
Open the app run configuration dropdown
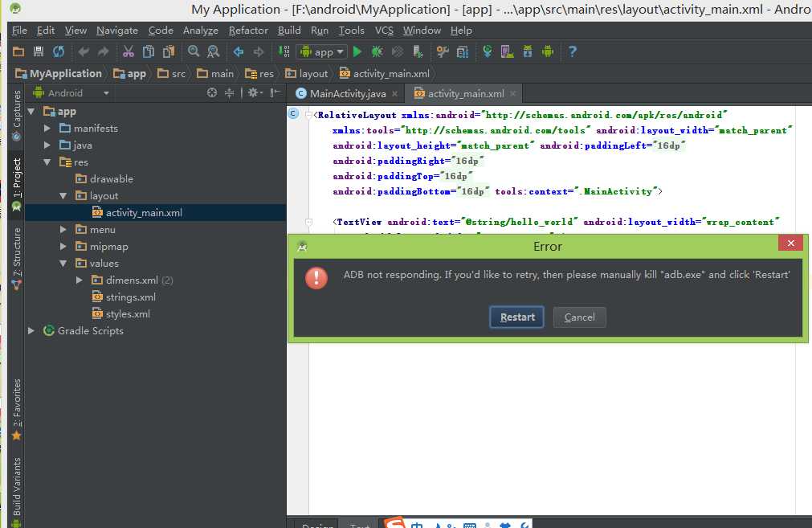322,51
